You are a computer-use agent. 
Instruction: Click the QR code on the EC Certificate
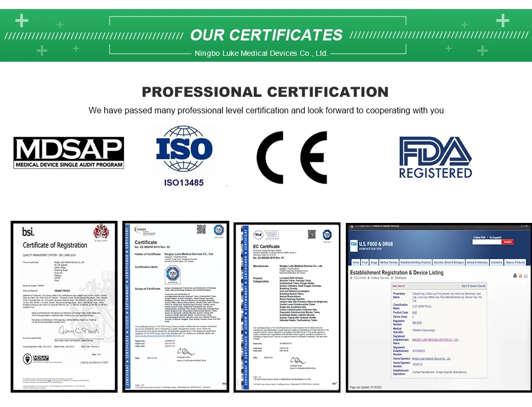(312, 234)
